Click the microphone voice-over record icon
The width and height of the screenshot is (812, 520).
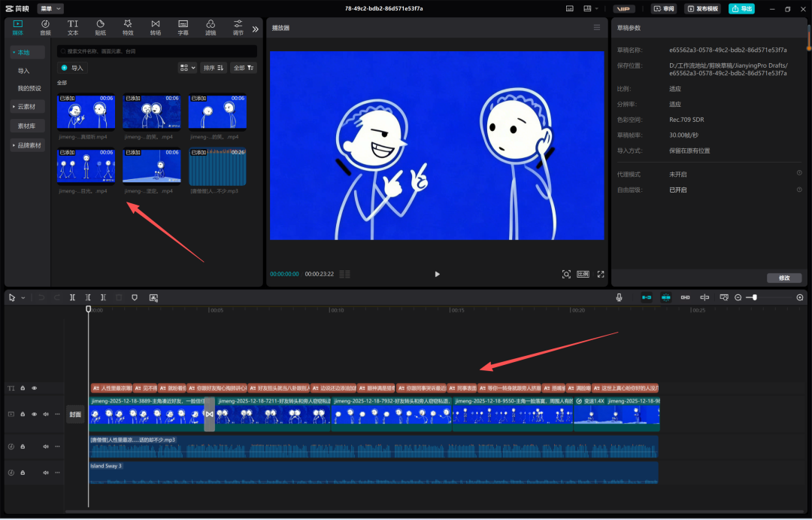click(x=619, y=297)
